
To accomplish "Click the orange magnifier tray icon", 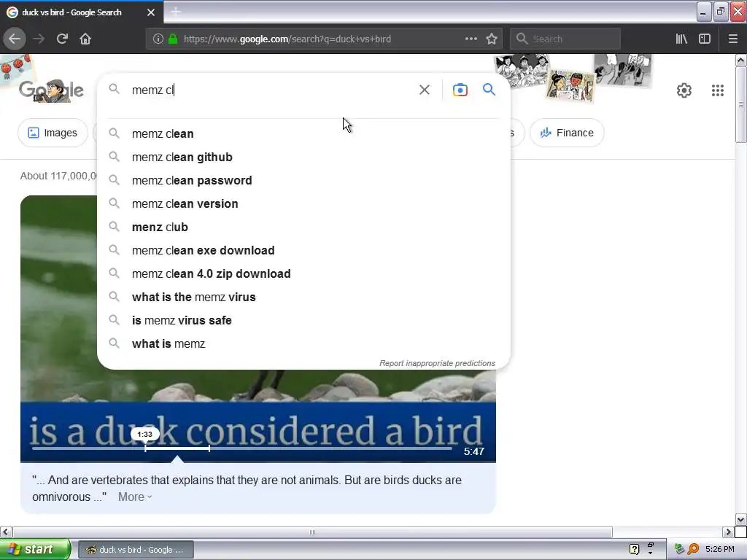I will tap(693, 549).
